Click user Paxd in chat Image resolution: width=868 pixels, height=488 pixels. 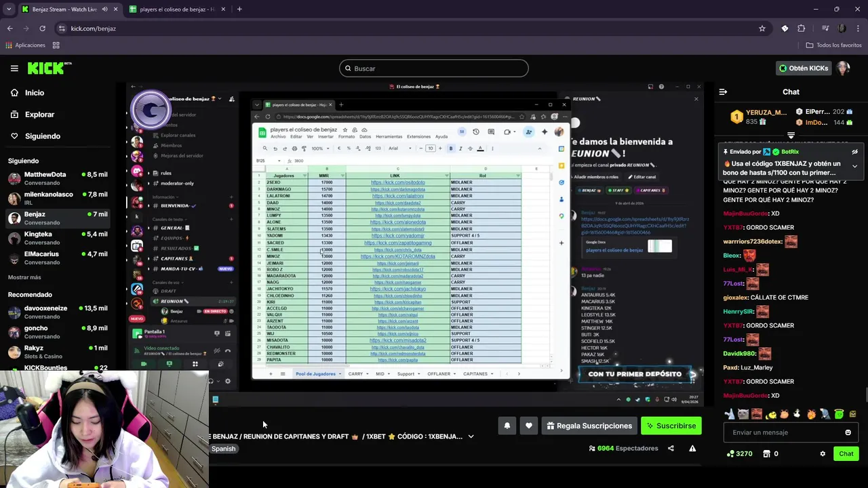pyautogui.click(x=730, y=367)
